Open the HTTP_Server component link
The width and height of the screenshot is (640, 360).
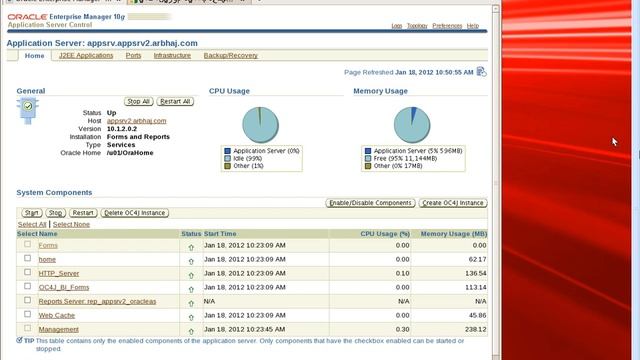pos(59,273)
